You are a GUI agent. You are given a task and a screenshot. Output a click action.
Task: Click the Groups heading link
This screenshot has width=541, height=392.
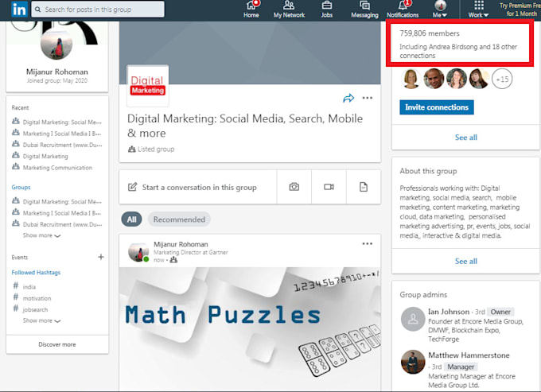pos(21,187)
